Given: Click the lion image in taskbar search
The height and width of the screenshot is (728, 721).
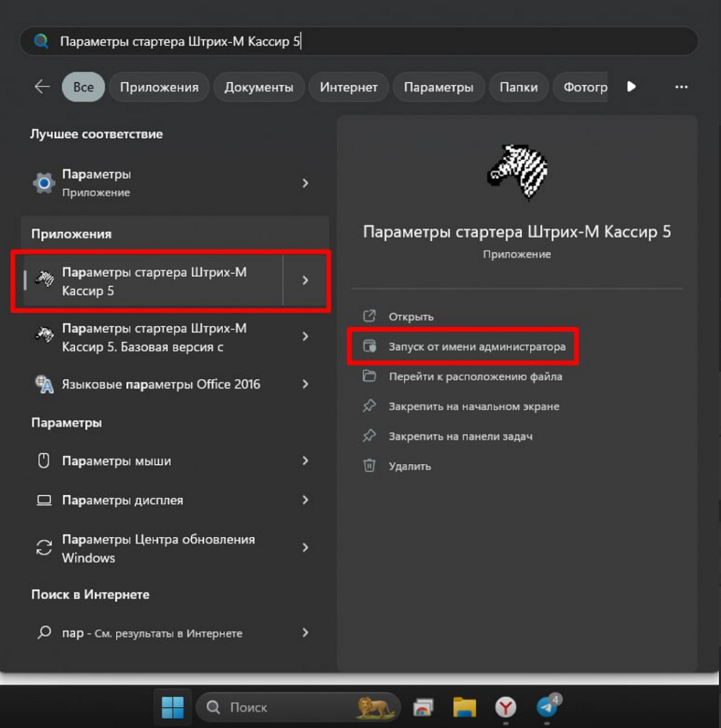Looking at the screenshot, I should point(376,707).
